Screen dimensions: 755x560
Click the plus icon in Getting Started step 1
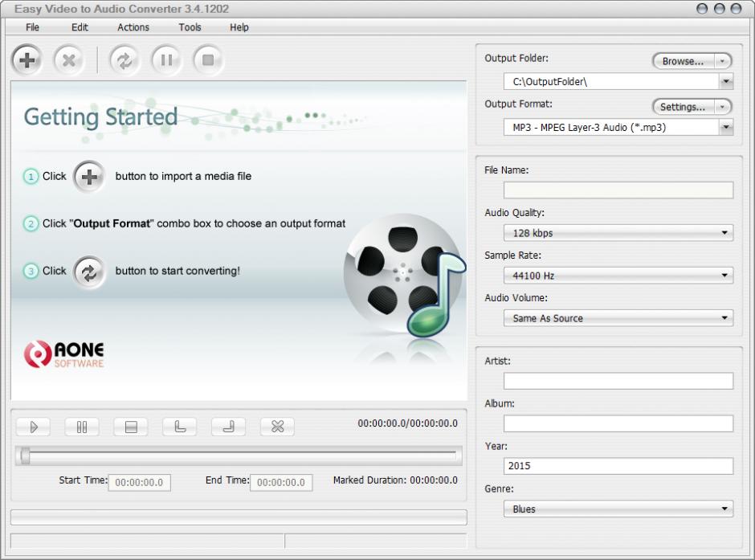89,177
